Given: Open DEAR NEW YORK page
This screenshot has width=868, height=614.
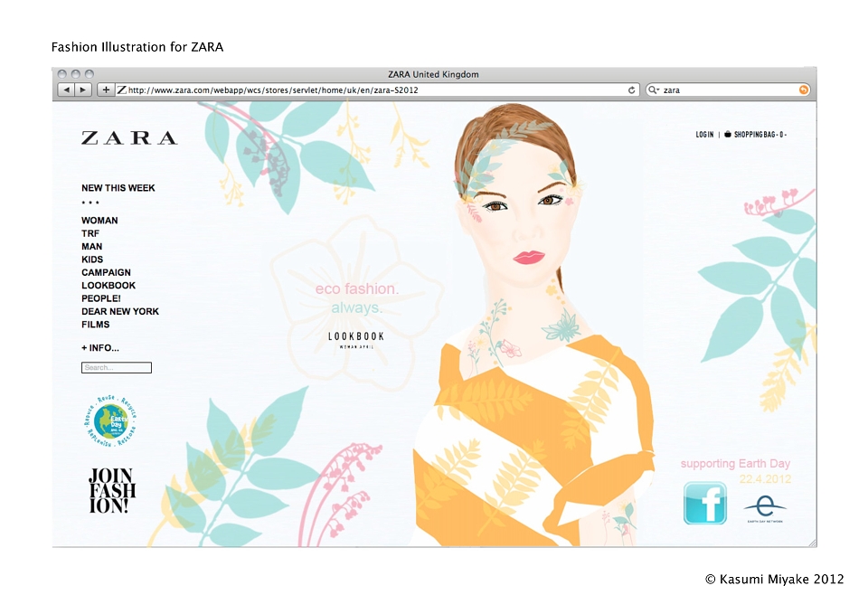Looking at the screenshot, I should pos(120,312).
